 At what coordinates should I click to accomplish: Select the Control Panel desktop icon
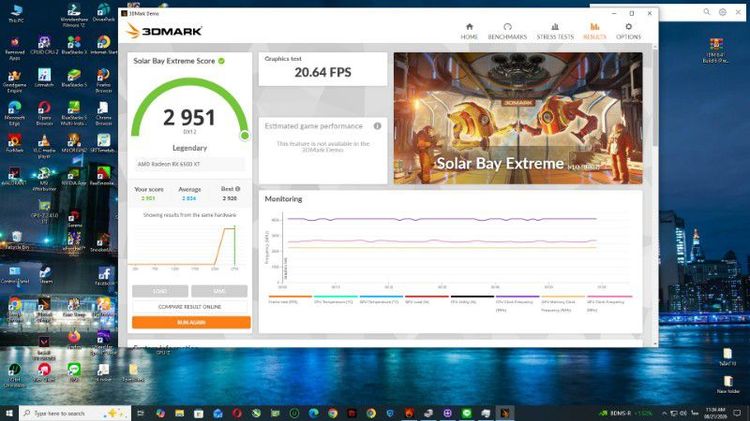(x=15, y=275)
